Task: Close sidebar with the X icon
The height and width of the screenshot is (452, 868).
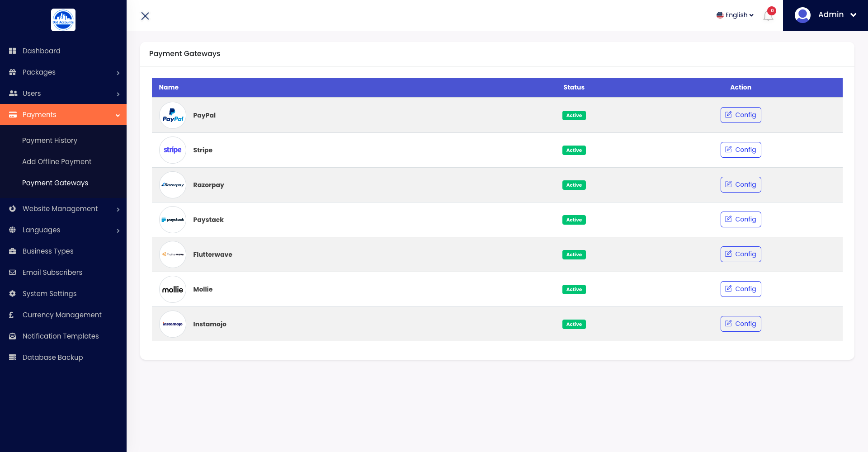Action: pos(145,16)
